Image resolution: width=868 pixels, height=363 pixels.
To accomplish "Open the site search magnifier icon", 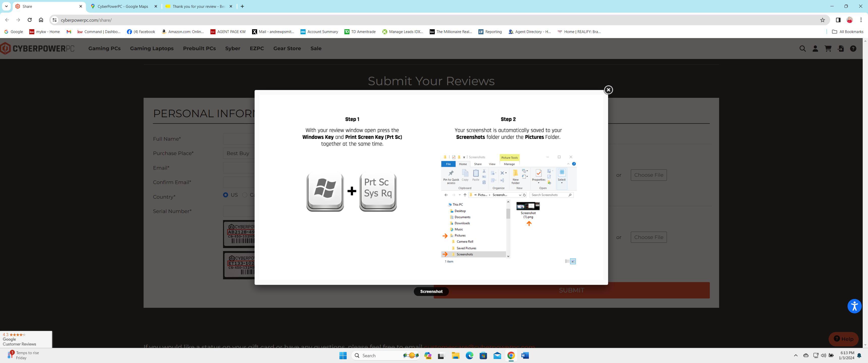I will pos(803,48).
